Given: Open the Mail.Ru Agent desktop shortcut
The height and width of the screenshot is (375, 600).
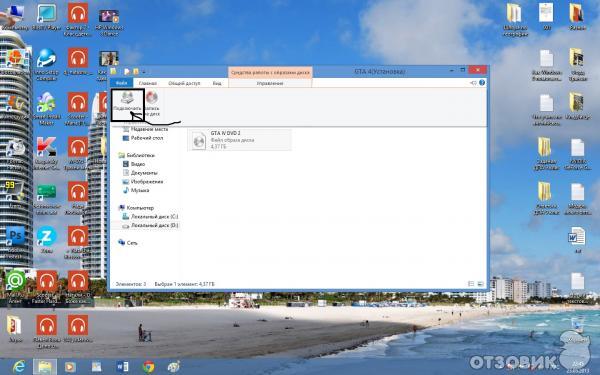Looking at the screenshot, I should click(15, 287).
